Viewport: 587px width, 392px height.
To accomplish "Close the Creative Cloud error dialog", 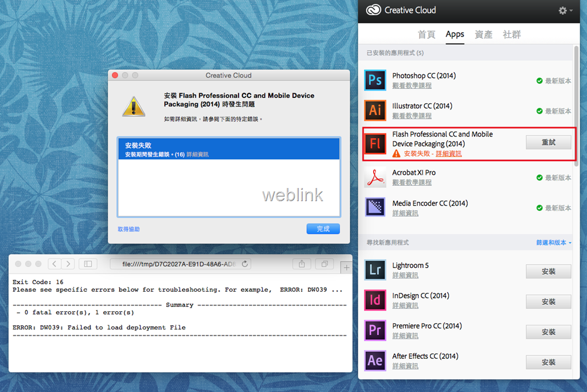I will click(115, 75).
